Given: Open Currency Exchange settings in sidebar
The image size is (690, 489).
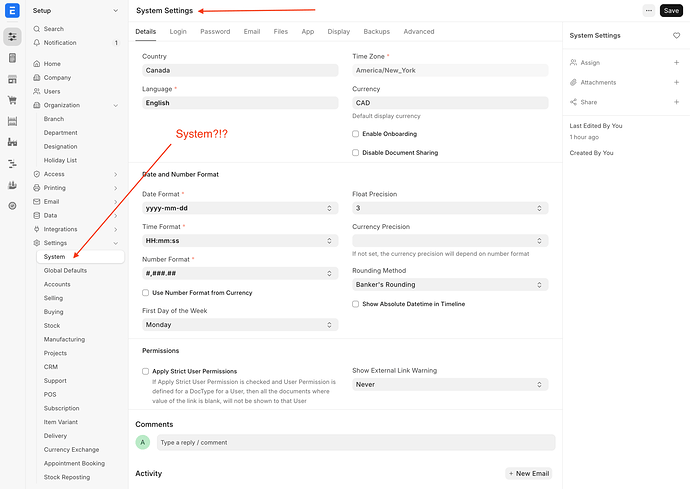Looking at the screenshot, I should pos(71,450).
